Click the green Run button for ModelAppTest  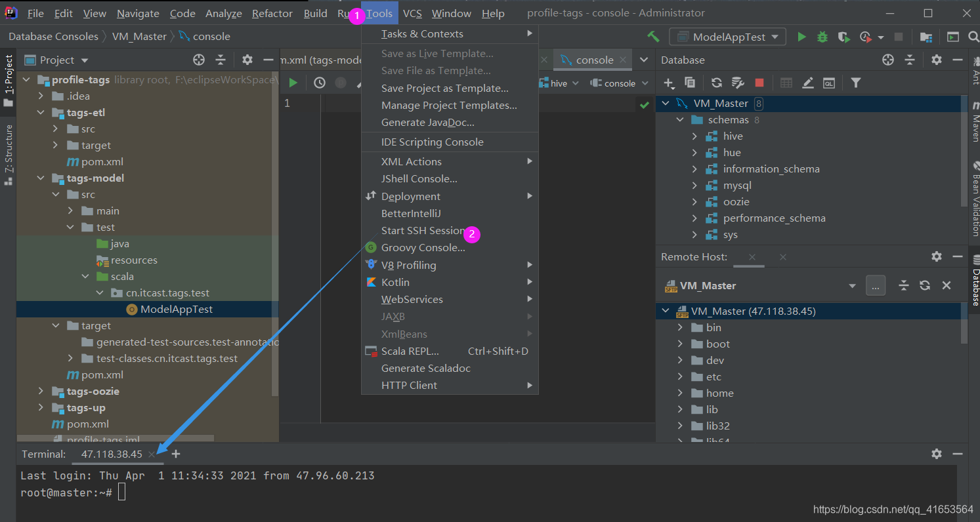click(x=801, y=37)
